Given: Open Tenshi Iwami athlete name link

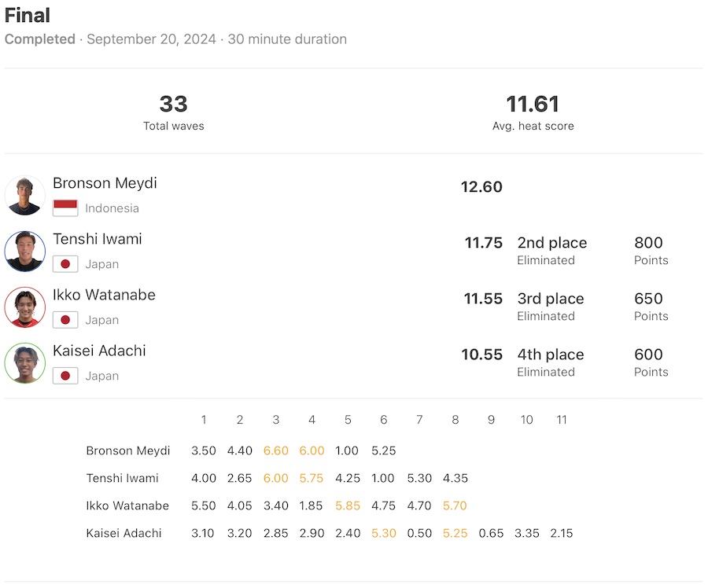Looking at the screenshot, I should [x=98, y=239].
